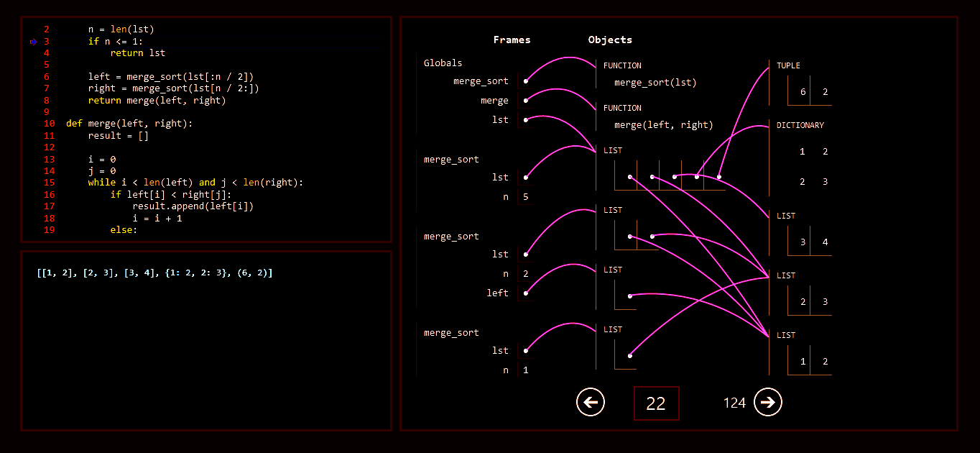This screenshot has height=453, width=980.
Task: Click the printed list output in the lower-left panel
Action: tap(154, 273)
